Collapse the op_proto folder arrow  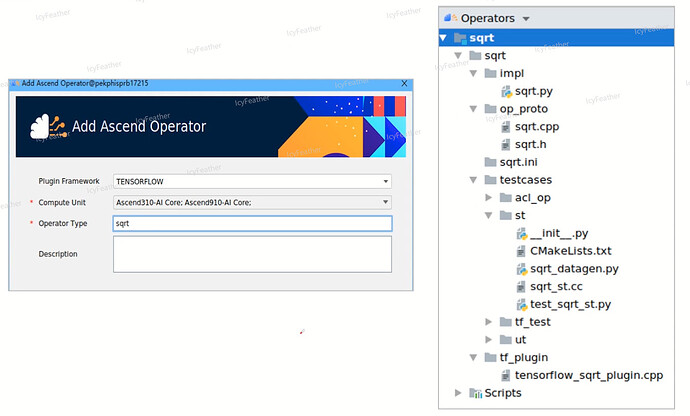(x=473, y=109)
